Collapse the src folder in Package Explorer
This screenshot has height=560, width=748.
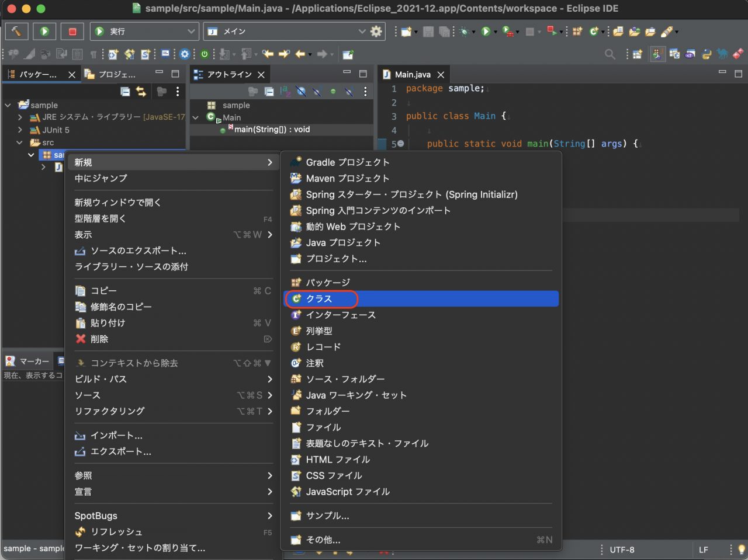pyautogui.click(x=19, y=142)
